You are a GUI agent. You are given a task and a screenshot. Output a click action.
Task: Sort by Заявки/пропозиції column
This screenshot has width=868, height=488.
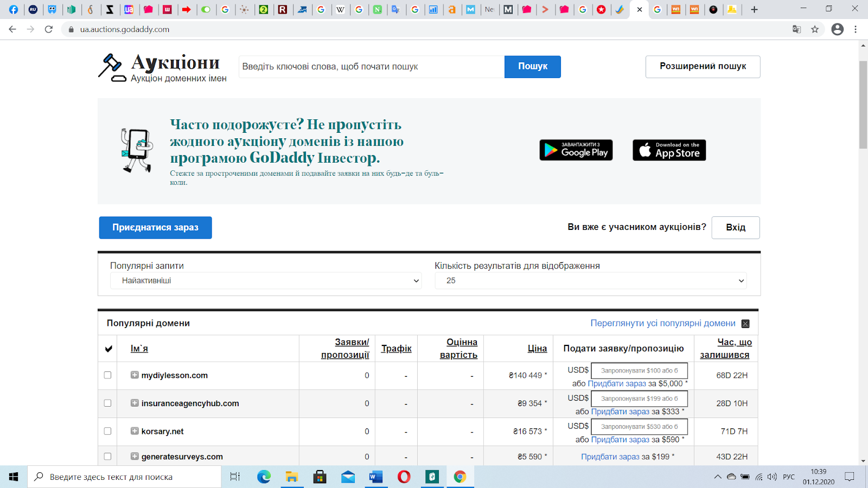pyautogui.click(x=345, y=349)
